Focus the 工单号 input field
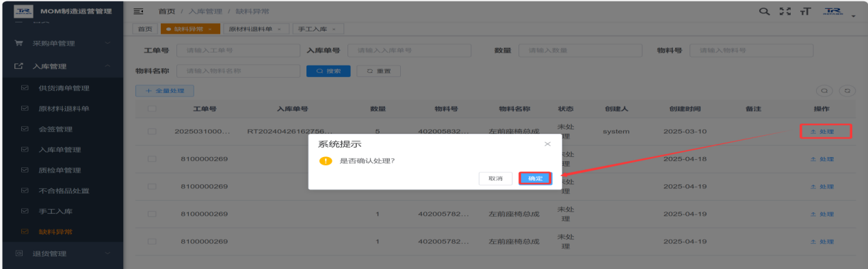 [238, 51]
